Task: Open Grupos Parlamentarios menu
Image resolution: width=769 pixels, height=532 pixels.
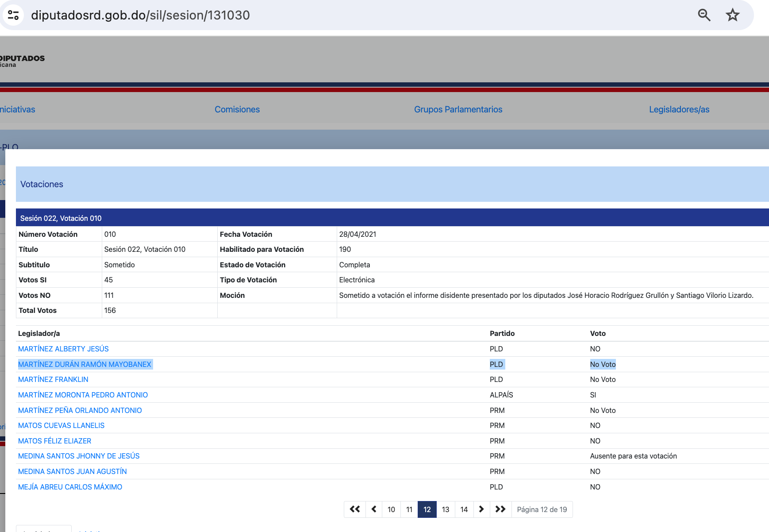Action: click(x=458, y=109)
